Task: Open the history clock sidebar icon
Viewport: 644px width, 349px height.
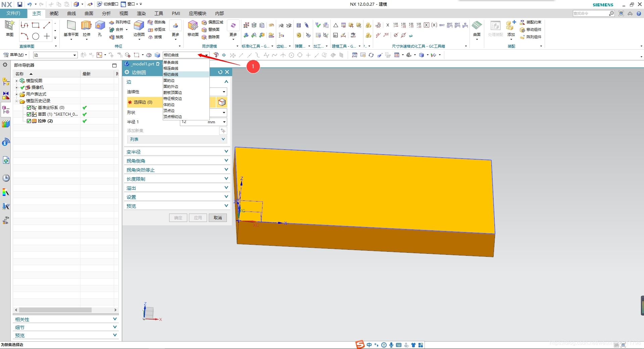Action: (6, 178)
